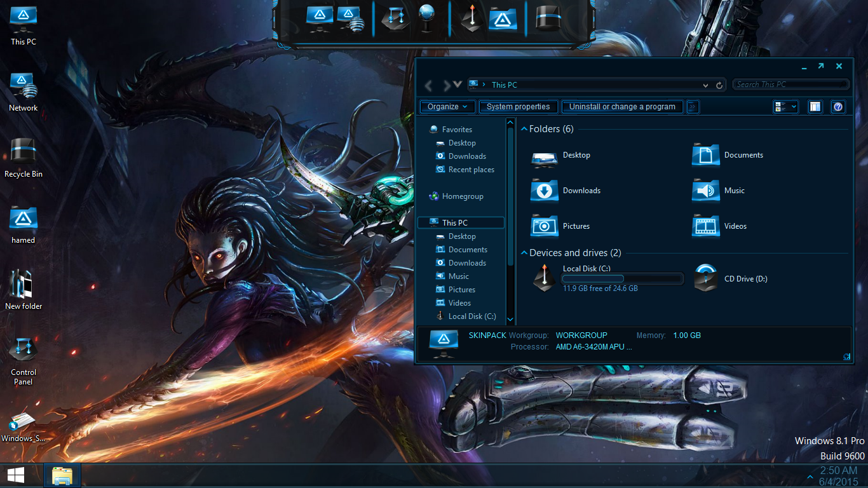Toggle the preview pane button
Screen dimensions: 868x488
click(x=815, y=107)
